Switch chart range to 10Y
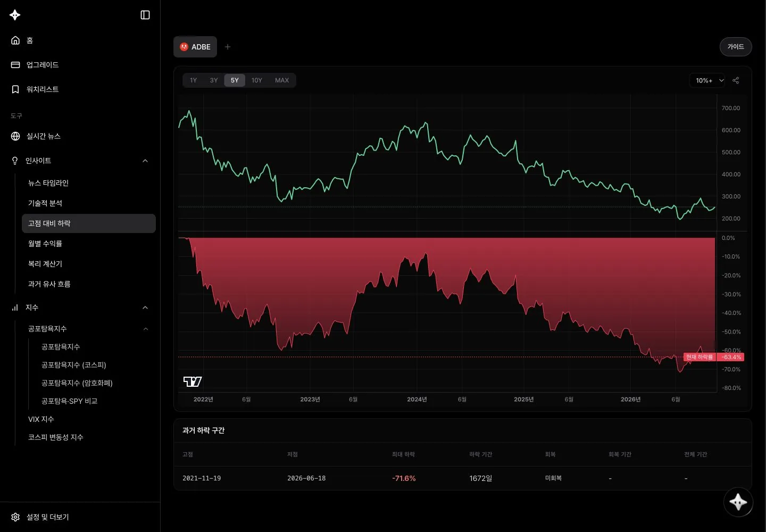This screenshot has height=532, width=766. (x=257, y=80)
